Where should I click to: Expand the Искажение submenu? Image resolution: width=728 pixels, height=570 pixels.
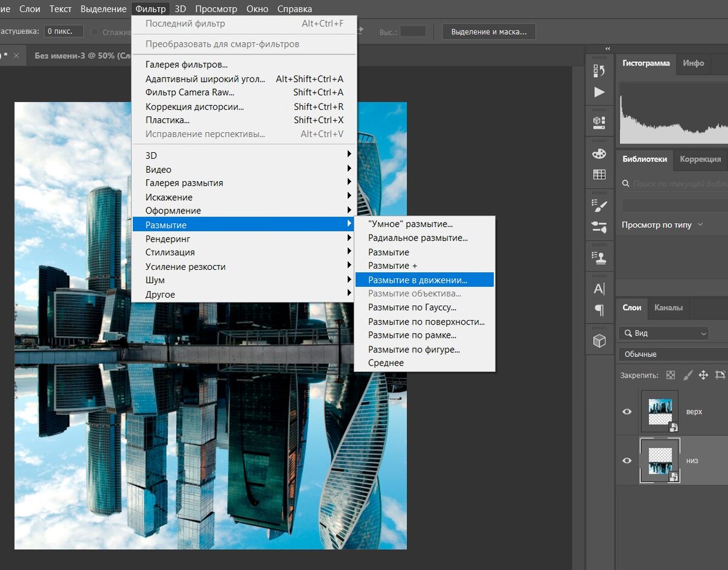point(349,196)
